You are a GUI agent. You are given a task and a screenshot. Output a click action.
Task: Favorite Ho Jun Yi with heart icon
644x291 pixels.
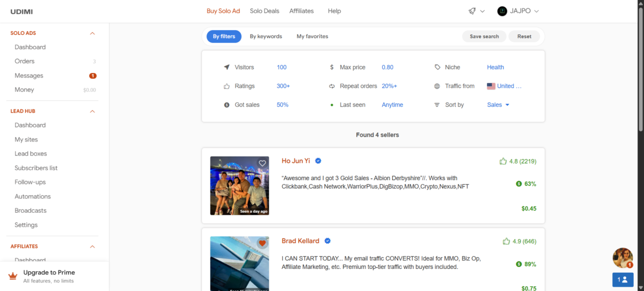coord(262,163)
